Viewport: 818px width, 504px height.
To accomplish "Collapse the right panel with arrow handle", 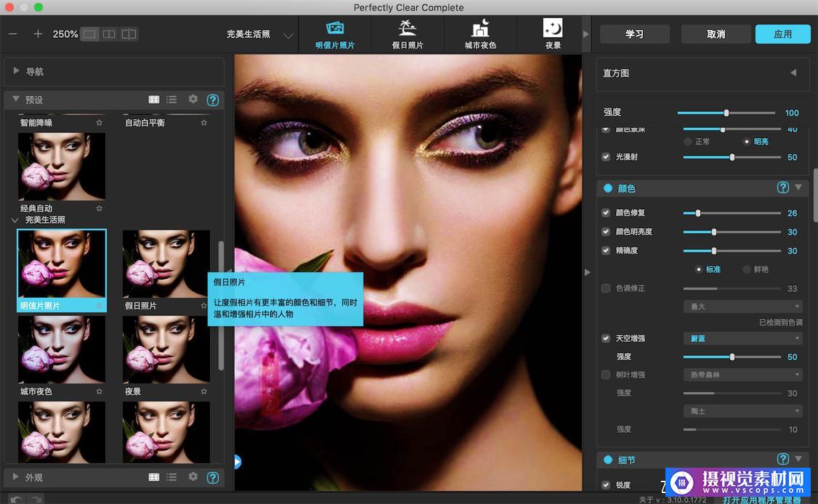I will (x=588, y=272).
